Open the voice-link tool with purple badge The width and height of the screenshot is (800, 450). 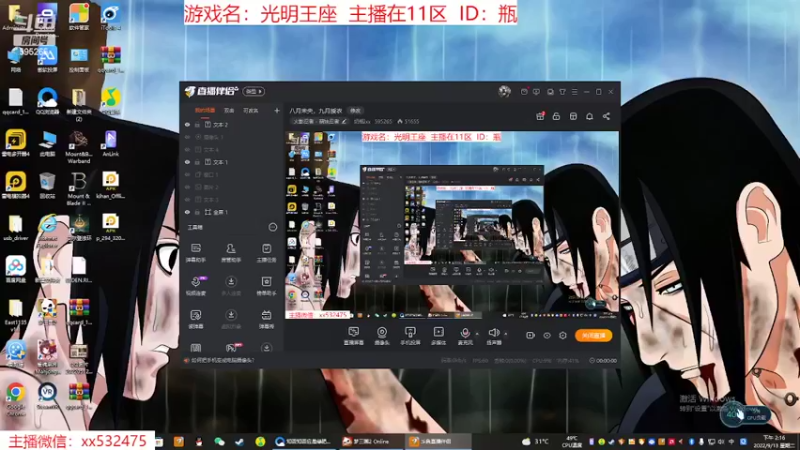[x=196, y=286]
